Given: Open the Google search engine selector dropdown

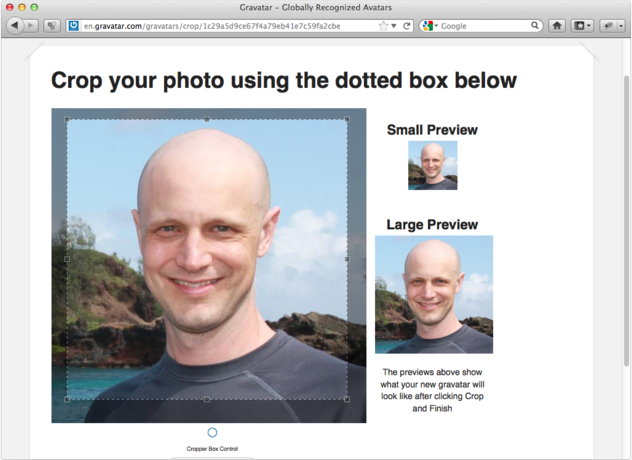Looking at the screenshot, I should pos(430,26).
